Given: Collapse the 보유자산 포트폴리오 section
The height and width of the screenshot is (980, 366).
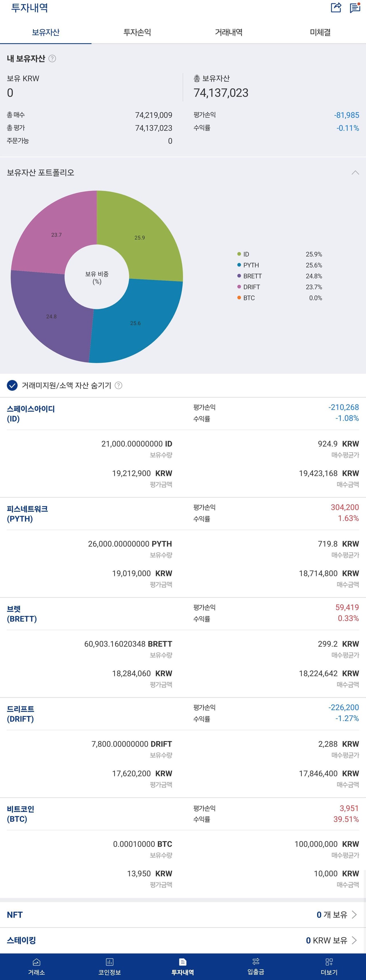Looking at the screenshot, I should click(355, 173).
